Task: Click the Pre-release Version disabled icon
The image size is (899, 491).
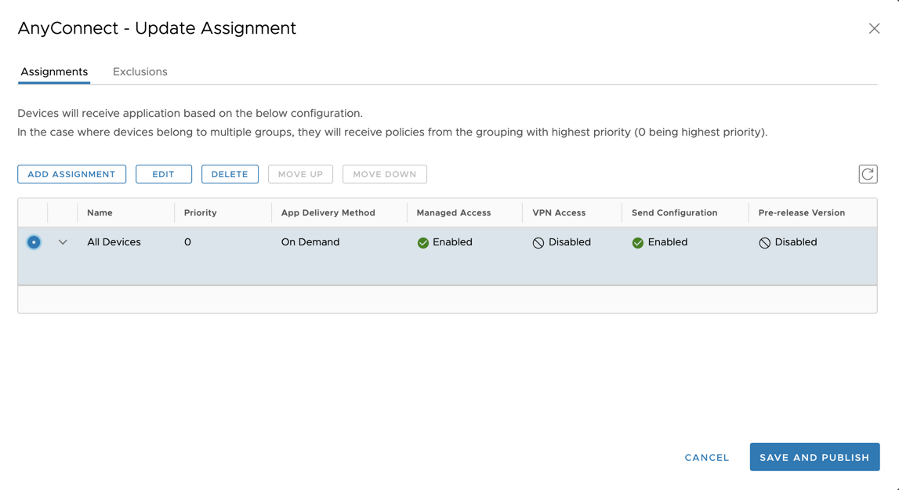Action: coord(764,243)
